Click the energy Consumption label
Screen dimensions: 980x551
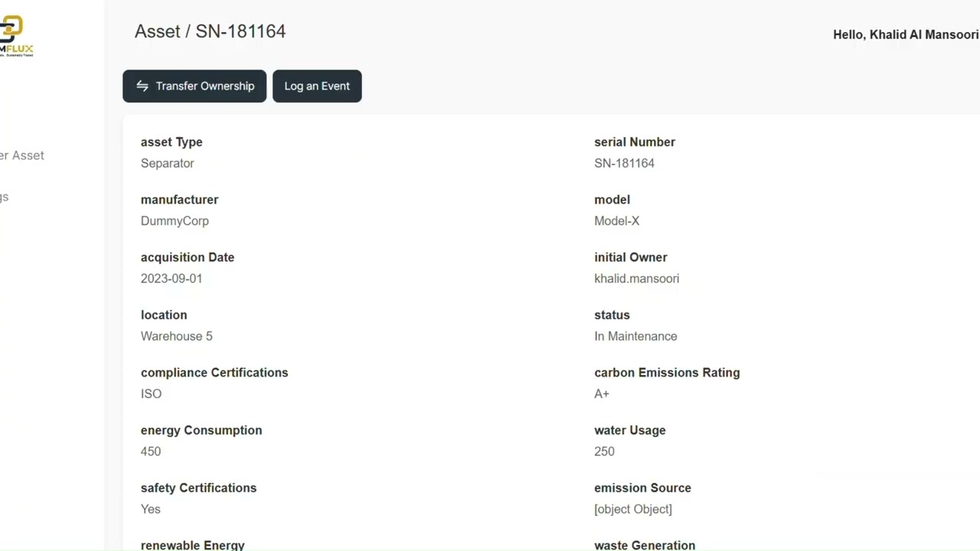click(201, 430)
